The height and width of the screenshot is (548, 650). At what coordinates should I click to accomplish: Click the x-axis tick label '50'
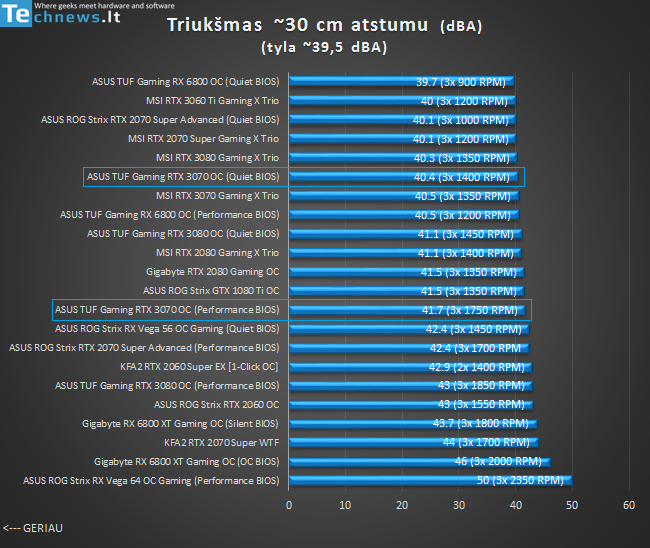coord(572,505)
